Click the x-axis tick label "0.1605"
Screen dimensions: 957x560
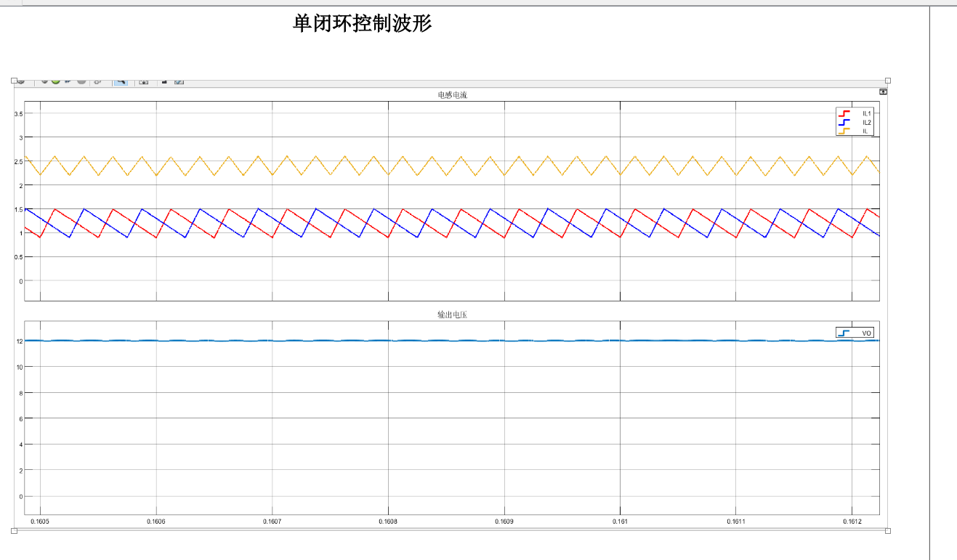[40, 522]
